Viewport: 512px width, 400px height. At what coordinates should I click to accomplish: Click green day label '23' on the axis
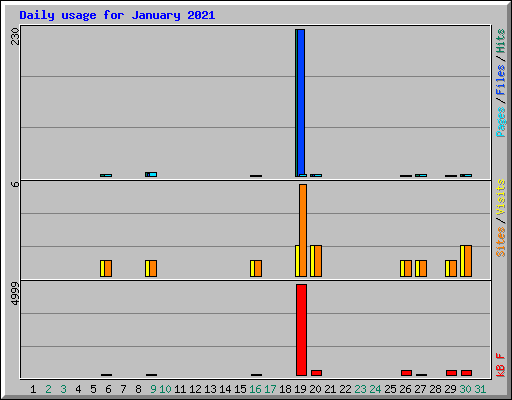pos(360,389)
